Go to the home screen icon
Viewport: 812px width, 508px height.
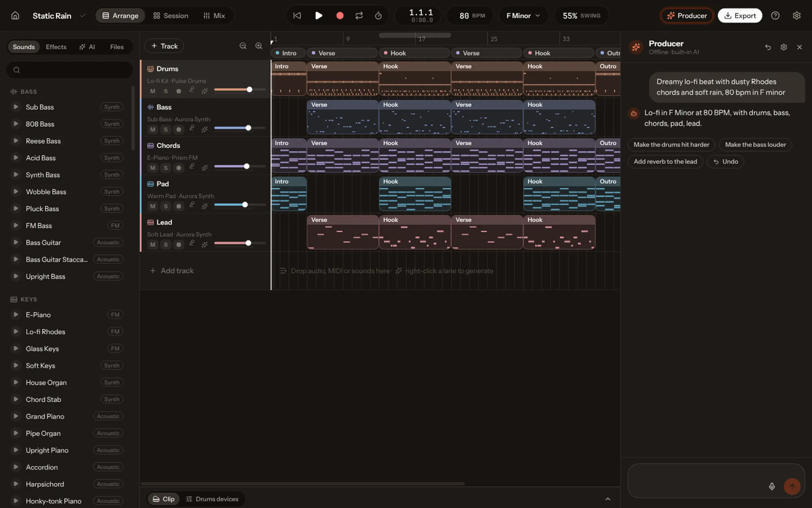pyautogui.click(x=15, y=16)
